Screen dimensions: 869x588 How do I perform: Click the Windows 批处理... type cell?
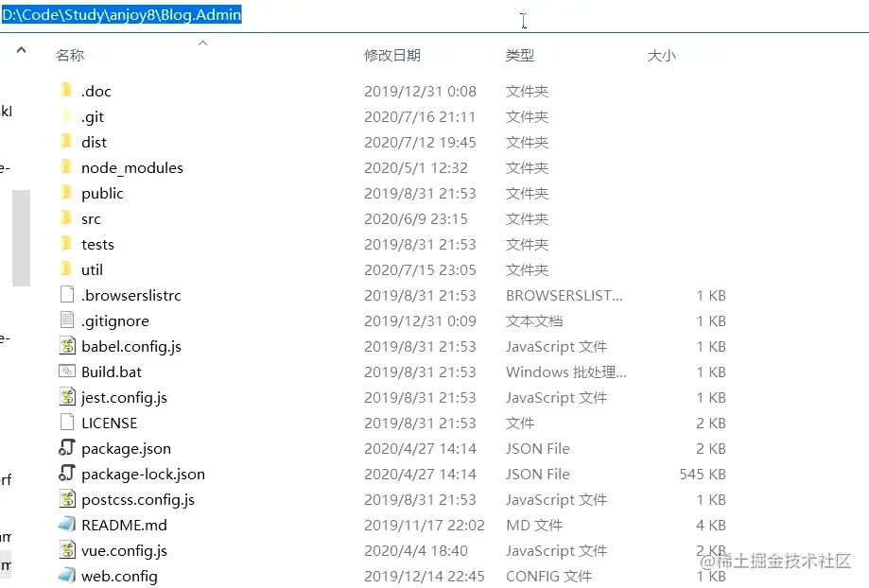tap(566, 372)
